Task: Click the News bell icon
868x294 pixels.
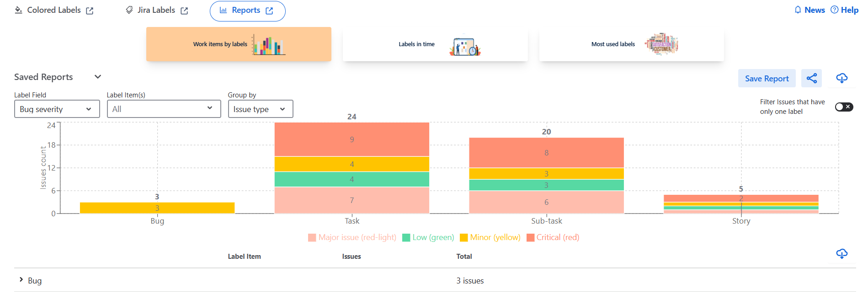Action: (798, 10)
